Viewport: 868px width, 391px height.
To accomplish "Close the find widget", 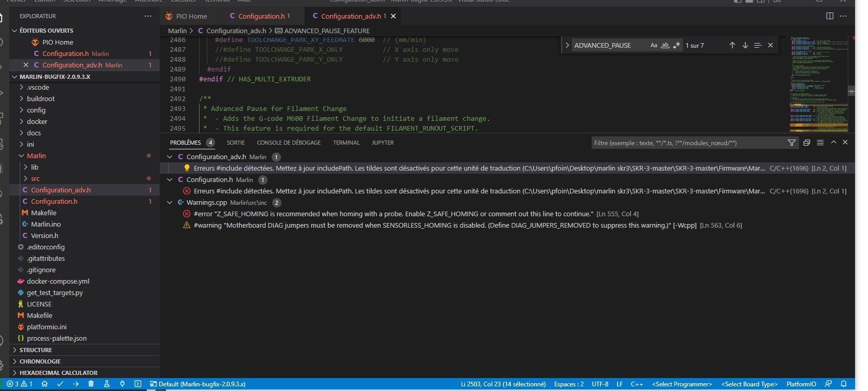I will coord(771,45).
